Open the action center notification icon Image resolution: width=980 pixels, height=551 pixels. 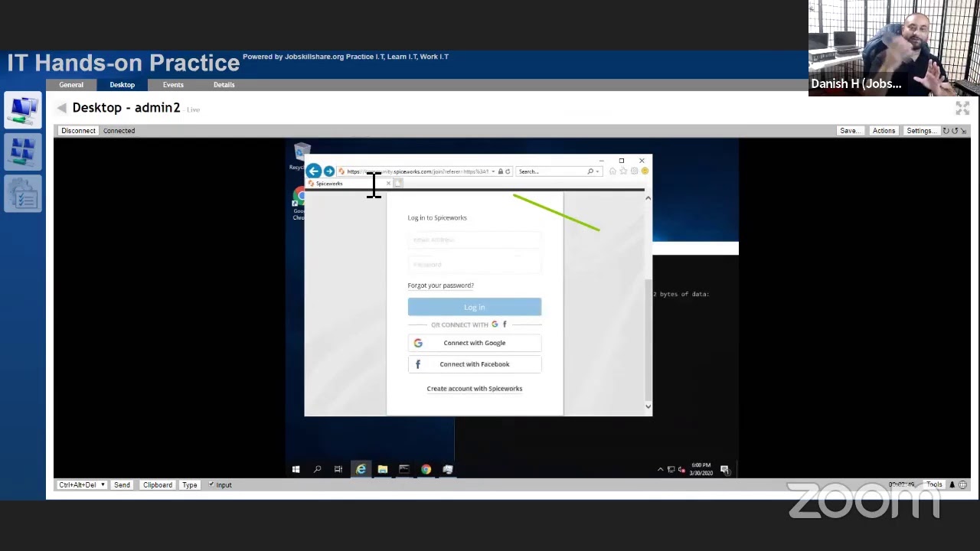724,470
